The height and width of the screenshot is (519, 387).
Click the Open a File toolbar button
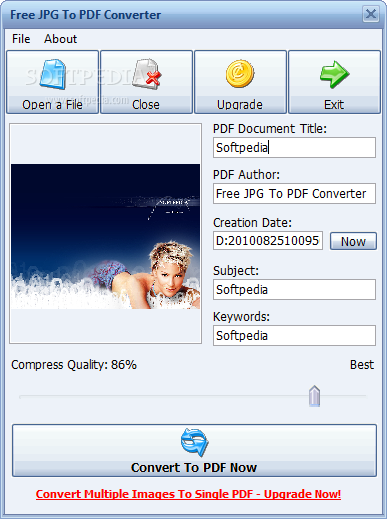[52, 82]
